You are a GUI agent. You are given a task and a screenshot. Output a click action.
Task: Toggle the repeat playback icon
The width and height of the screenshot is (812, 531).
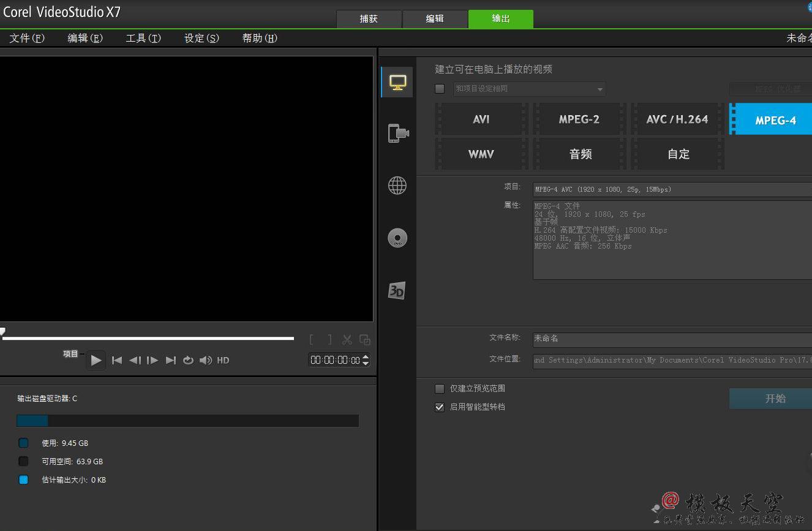[x=188, y=360]
